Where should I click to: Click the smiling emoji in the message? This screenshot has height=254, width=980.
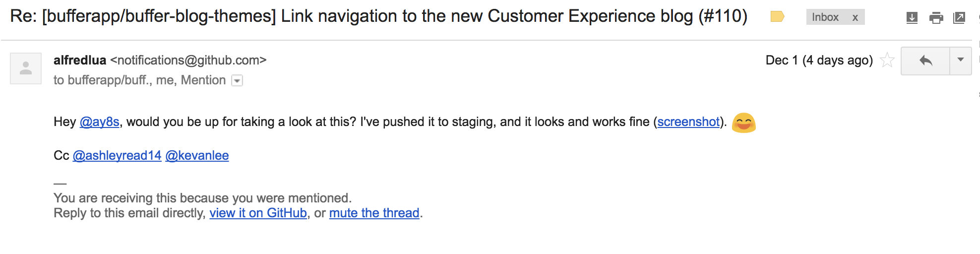743,123
